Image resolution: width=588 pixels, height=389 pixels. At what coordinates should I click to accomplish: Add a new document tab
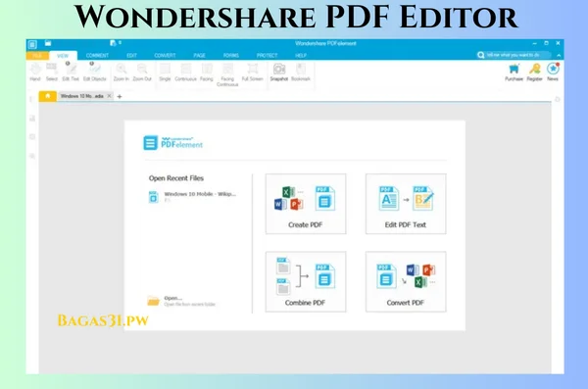click(x=120, y=96)
